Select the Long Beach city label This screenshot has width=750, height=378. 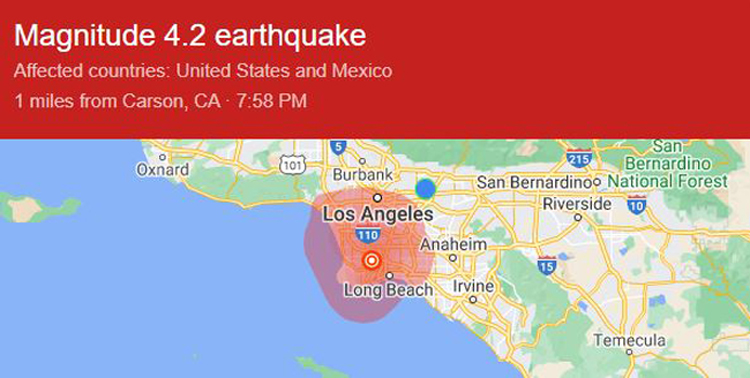pyautogui.click(x=389, y=290)
